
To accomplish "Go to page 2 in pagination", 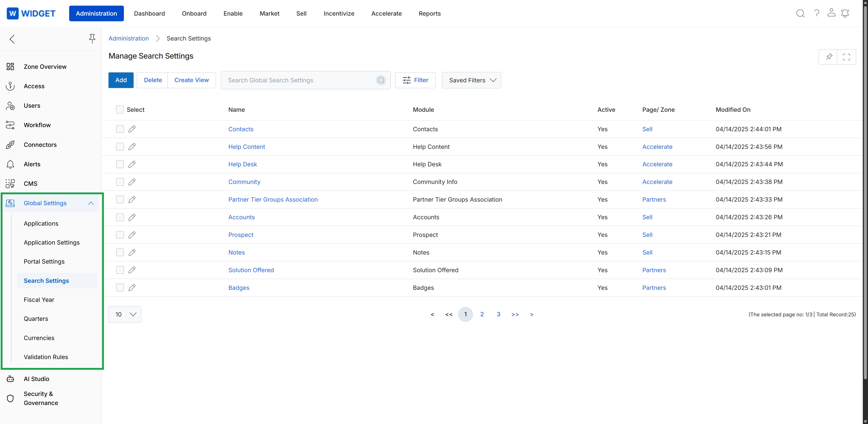I will (482, 314).
